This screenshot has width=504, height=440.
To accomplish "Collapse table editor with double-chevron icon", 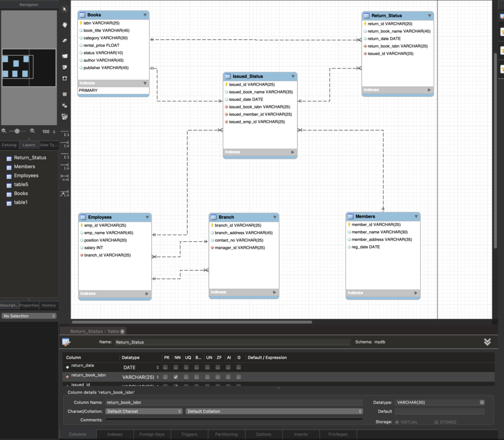I will point(487,342).
